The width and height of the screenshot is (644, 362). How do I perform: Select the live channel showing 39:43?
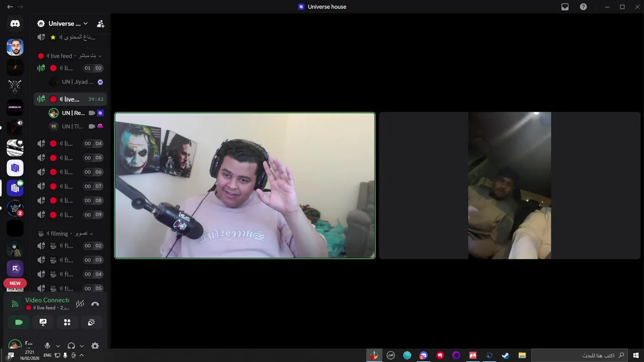pos(70,99)
